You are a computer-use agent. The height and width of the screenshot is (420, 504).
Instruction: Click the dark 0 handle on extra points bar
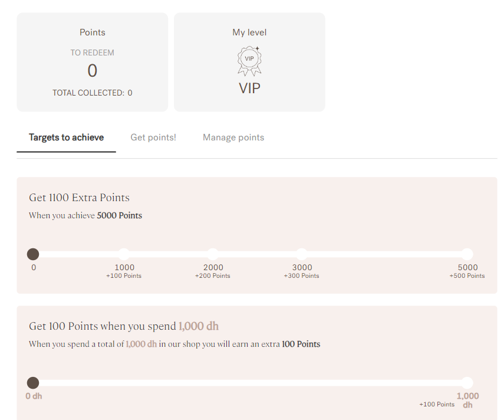click(x=33, y=254)
